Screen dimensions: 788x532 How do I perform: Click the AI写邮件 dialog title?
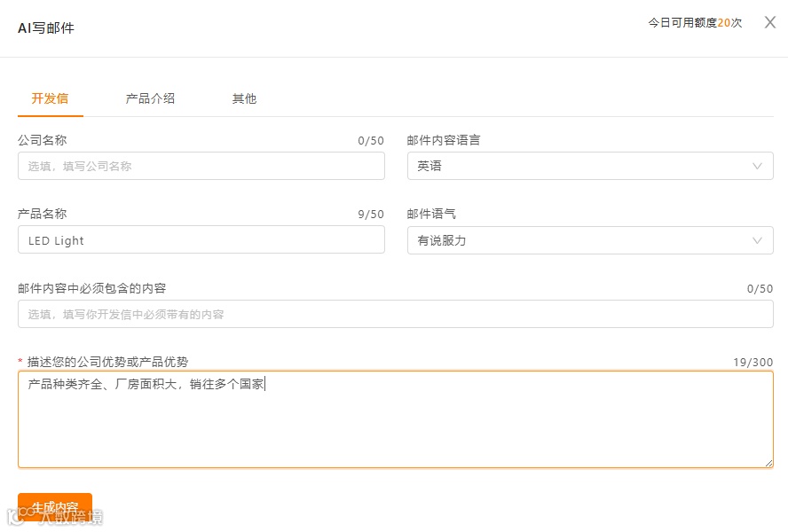click(x=46, y=28)
